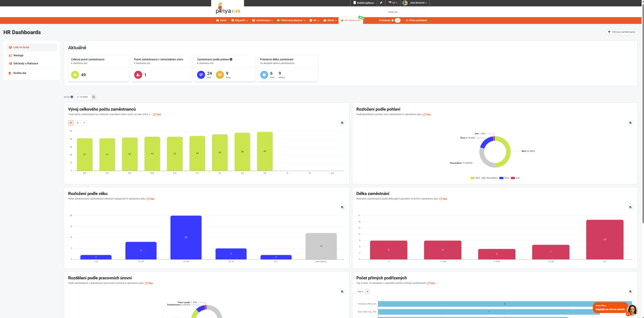Click the Pinya HR logo
Screen dimensions: 644x318
pyautogui.click(x=228, y=8)
